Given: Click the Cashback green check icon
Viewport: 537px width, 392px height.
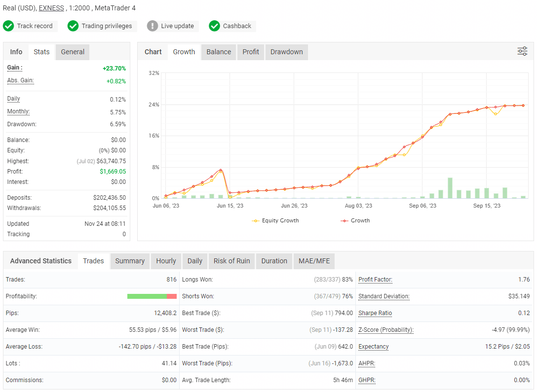Looking at the screenshot, I should tap(214, 26).
